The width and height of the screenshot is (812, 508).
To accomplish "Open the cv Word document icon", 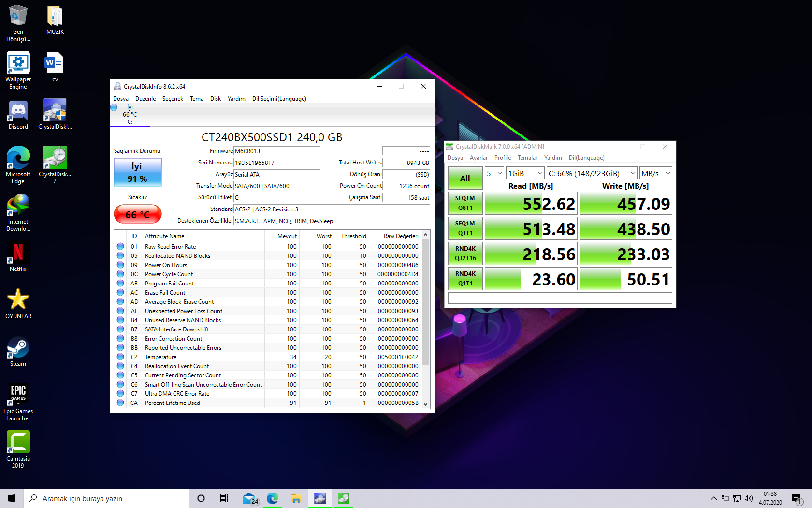I will pyautogui.click(x=55, y=67).
